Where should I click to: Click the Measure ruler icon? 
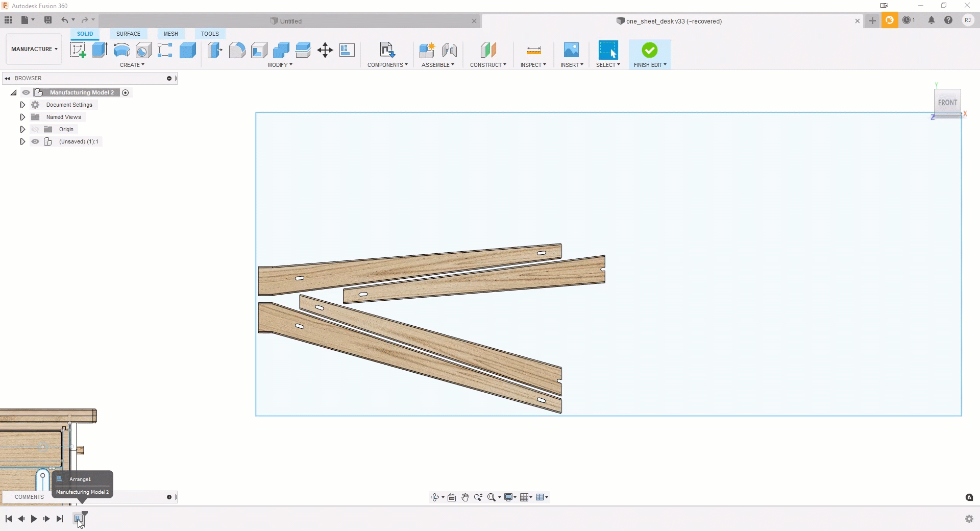533,50
